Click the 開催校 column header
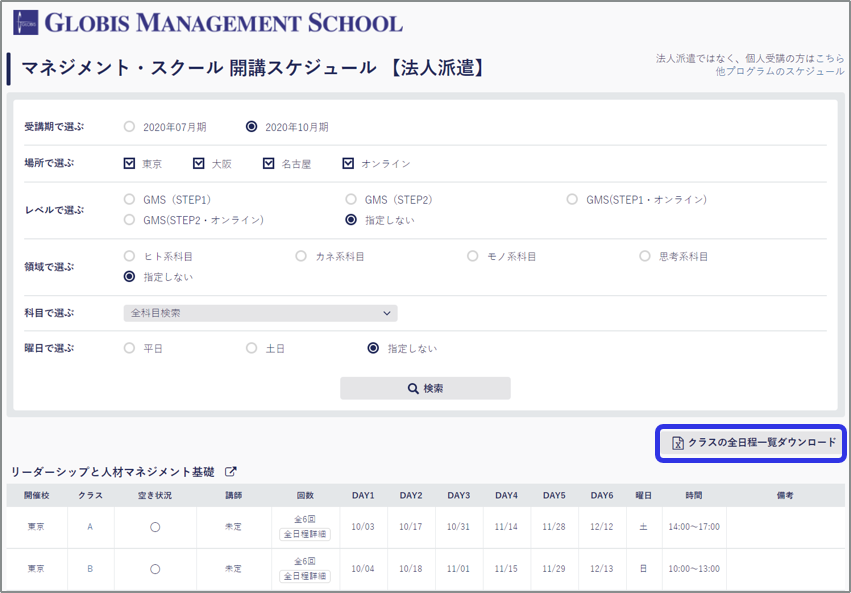 coord(36,495)
